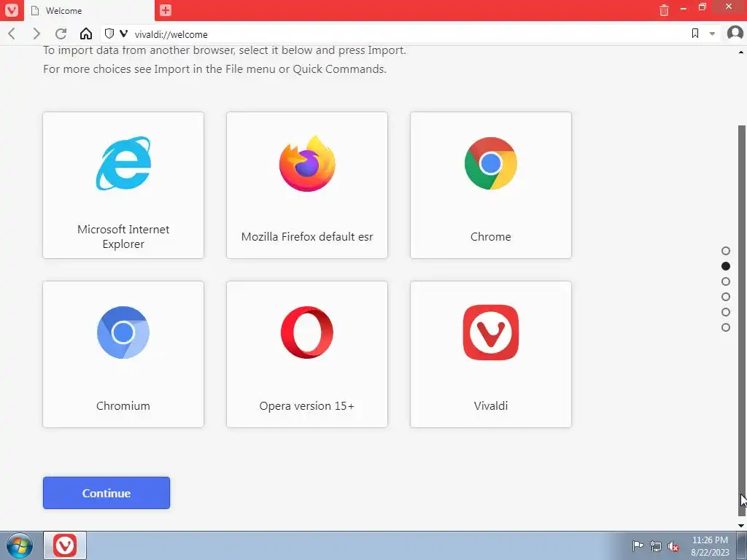Go to the third welcome step dot
Image resolution: width=747 pixels, height=560 pixels.
coord(726,281)
